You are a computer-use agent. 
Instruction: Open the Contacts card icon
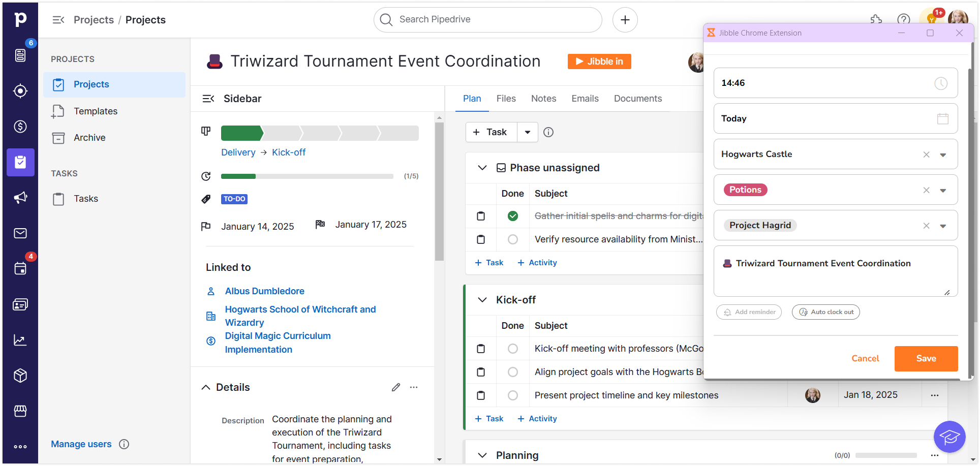pyautogui.click(x=20, y=304)
